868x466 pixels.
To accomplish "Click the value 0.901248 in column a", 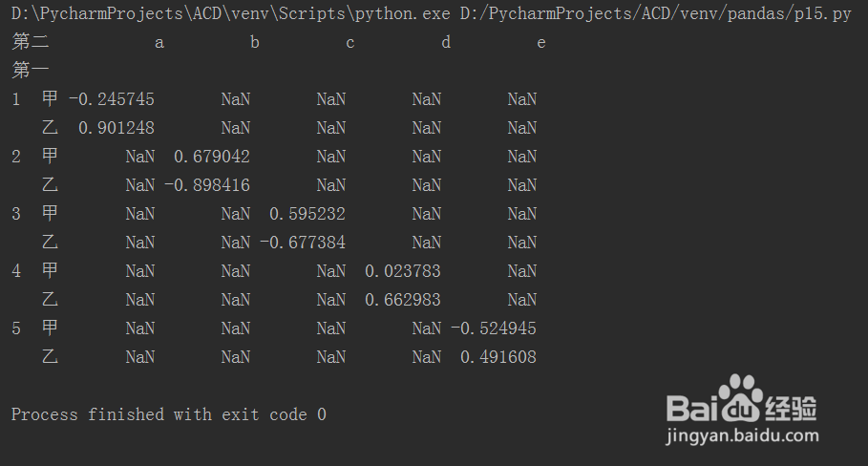I will coord(116,128).
